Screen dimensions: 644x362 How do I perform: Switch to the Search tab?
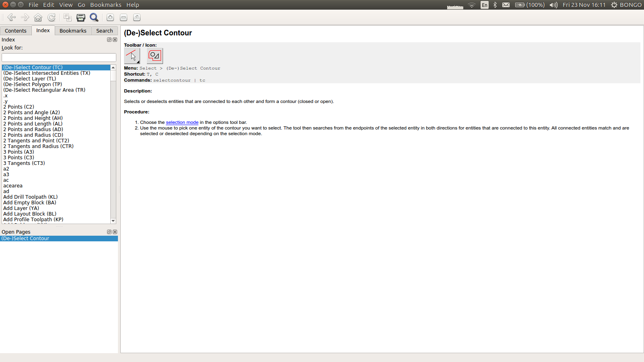tap(105, 31)
